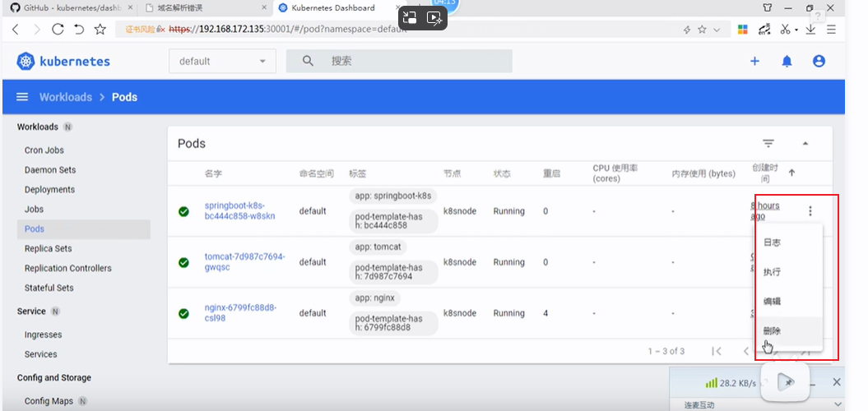Click the browser address bar URL
This screenshot has height=411, width=868.
(288, 30)
